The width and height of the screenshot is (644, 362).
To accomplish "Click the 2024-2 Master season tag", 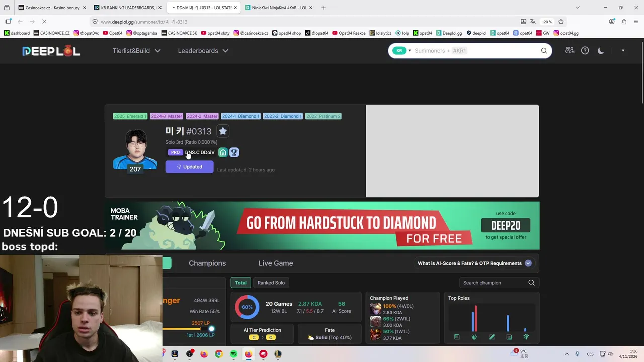I will point(202,116).
